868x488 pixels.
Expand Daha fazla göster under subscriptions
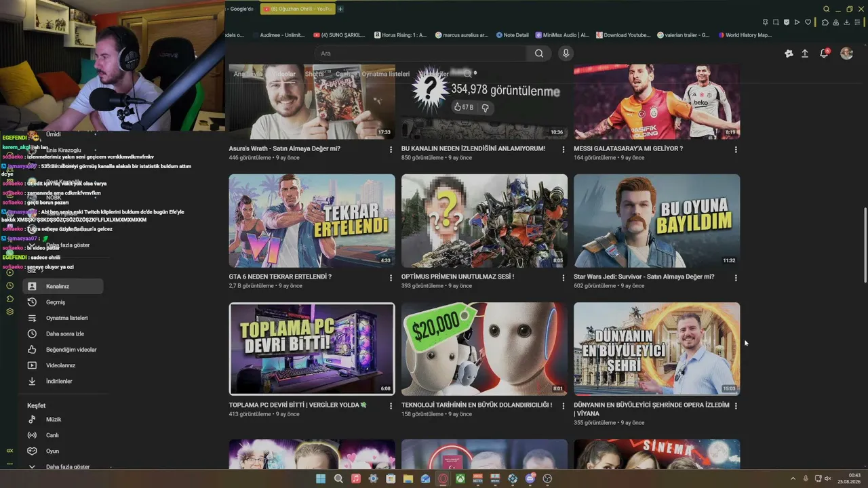click(63, 245)
